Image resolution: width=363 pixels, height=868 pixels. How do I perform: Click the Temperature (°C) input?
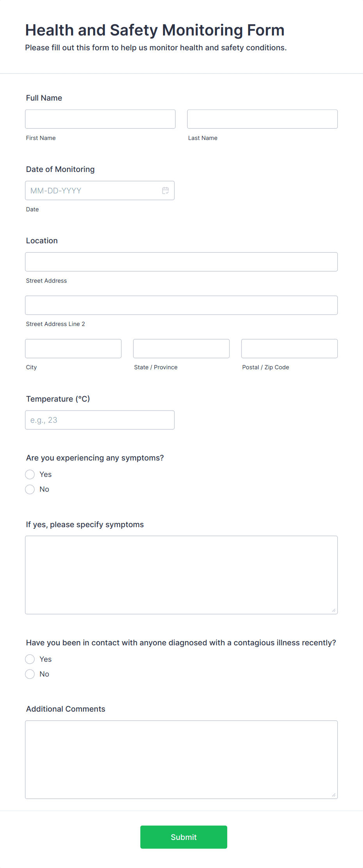(100, 420)
